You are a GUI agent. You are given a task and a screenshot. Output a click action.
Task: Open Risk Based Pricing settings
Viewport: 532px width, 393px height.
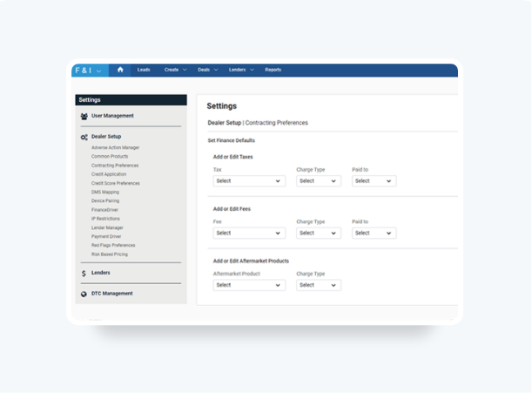pos(109,254)
